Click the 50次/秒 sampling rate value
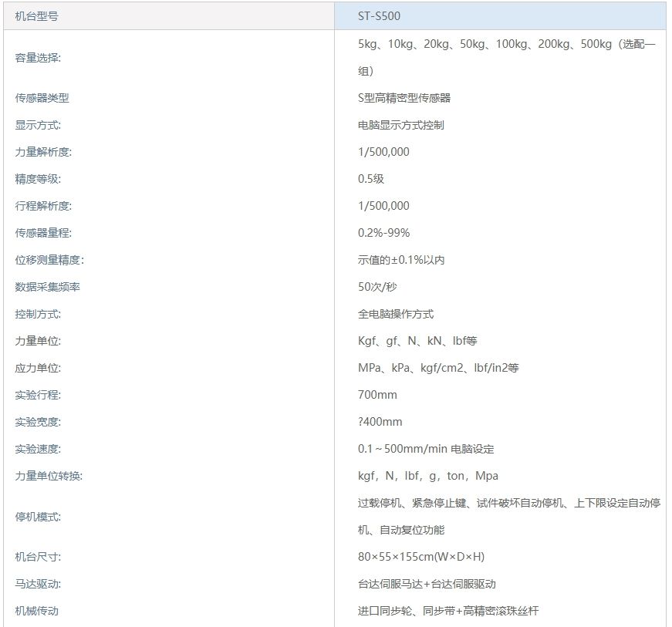The width and height of the screenshot is (672, 627). 377,287
